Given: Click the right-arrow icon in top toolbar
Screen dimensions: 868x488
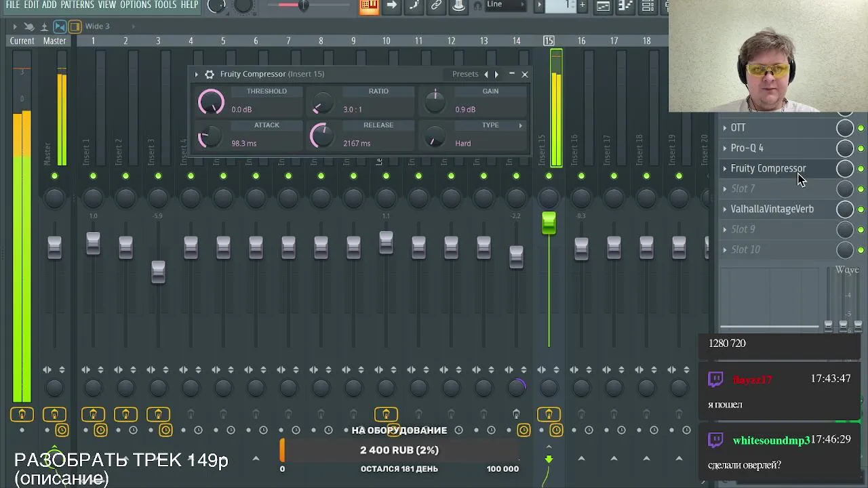Looking at the screenshot, I should [392, 5].
